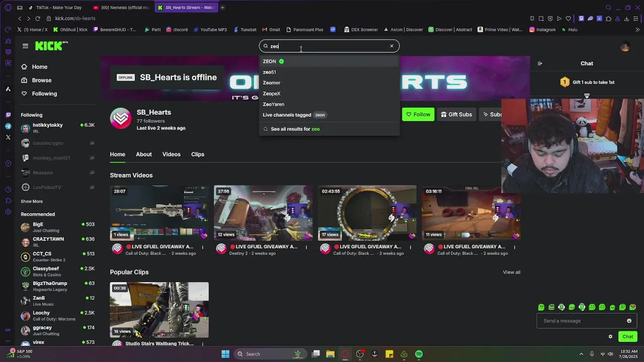The image size is (644, 362).
Task: Open the Windows Start menu
Action: coord(225,354)
